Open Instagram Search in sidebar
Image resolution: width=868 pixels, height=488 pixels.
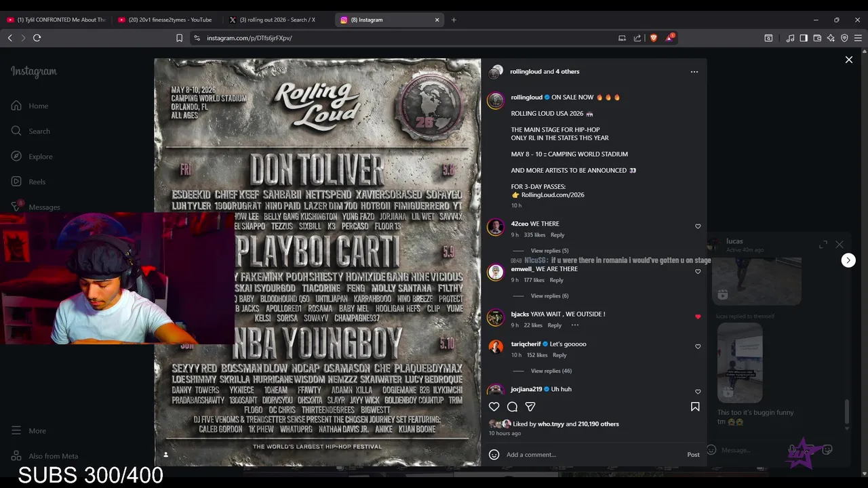point(31,131)
